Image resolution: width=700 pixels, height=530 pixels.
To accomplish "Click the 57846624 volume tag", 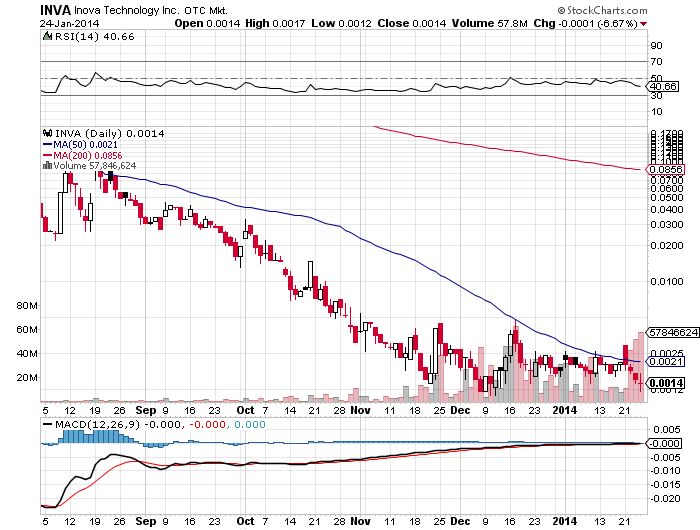I will point(673,332).
